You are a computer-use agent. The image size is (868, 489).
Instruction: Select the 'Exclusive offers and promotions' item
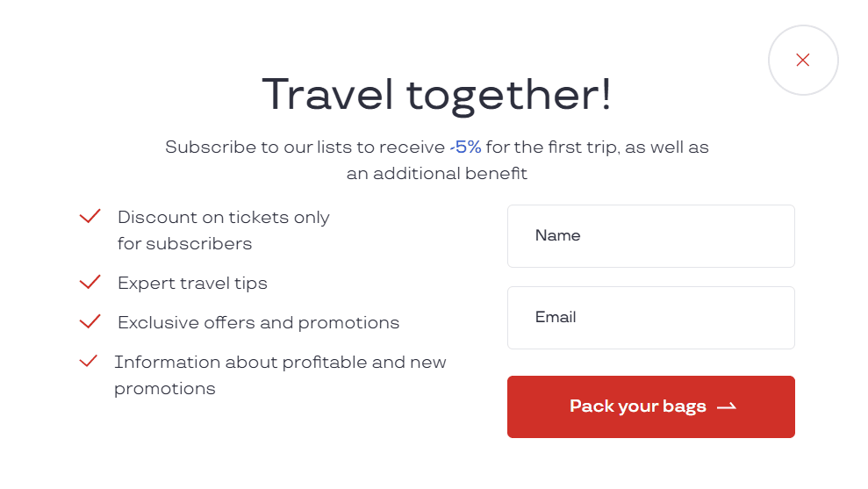point(258,322)
